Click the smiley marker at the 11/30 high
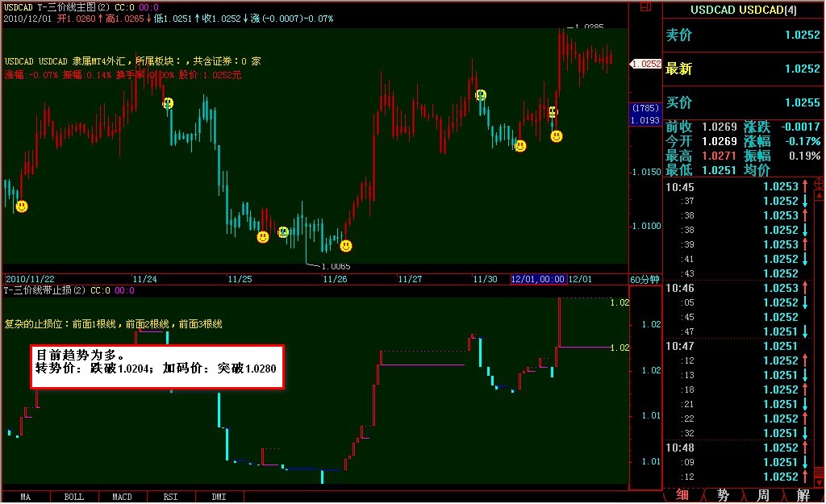 pos(481,95)
